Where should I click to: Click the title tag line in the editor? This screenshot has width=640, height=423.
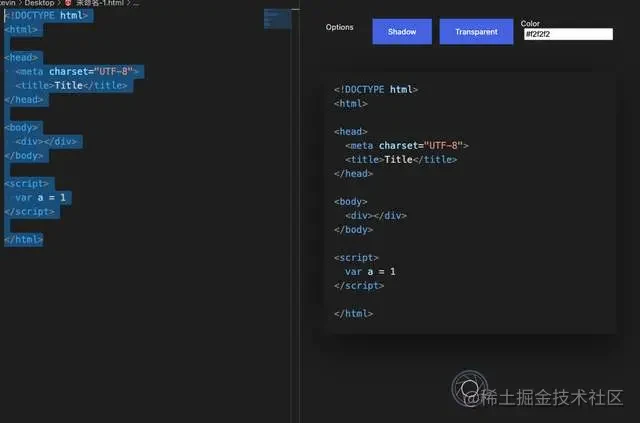71,85
